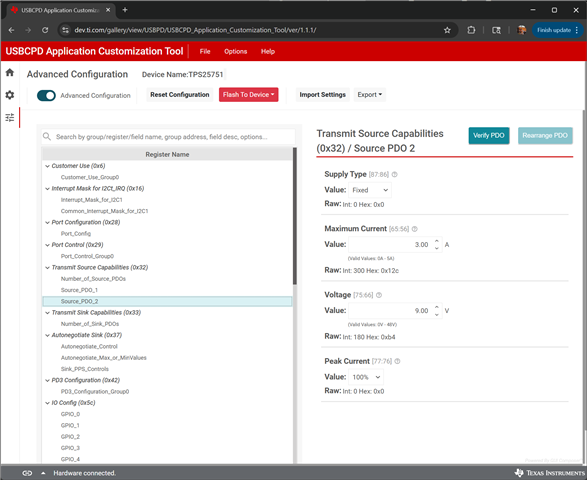Open the browser extensions puzzle icon
The height and width of the screenshot is (480, 587).
(471, 30)
